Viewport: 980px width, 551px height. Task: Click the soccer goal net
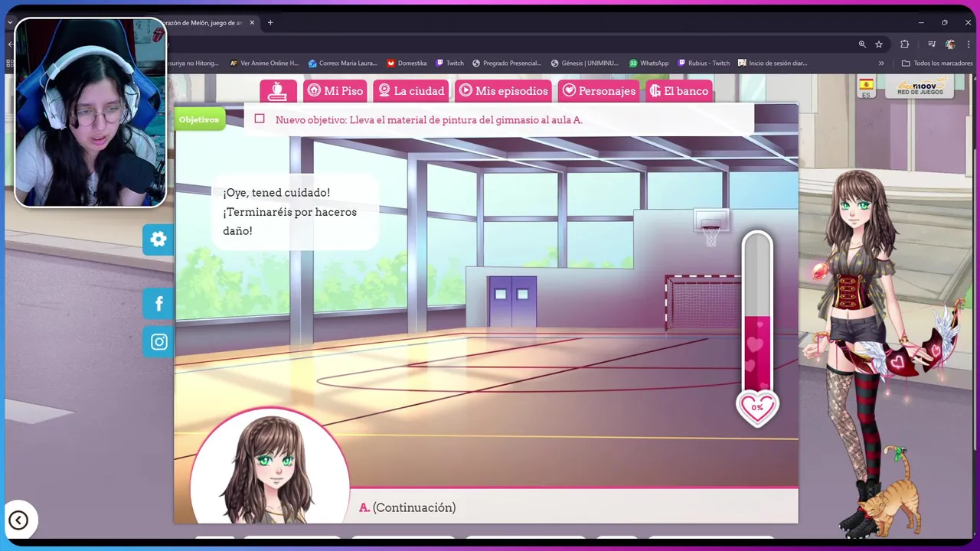click(x=703, y=303)
